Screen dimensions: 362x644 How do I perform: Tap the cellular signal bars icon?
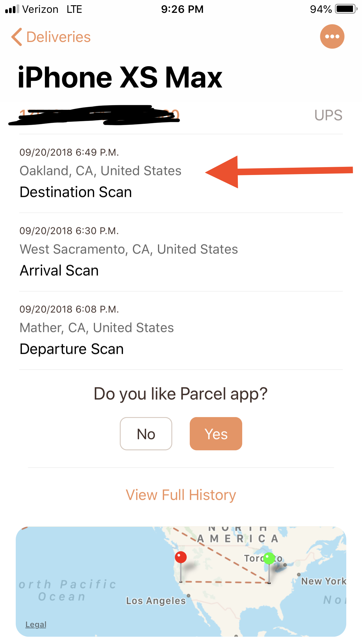12,9
